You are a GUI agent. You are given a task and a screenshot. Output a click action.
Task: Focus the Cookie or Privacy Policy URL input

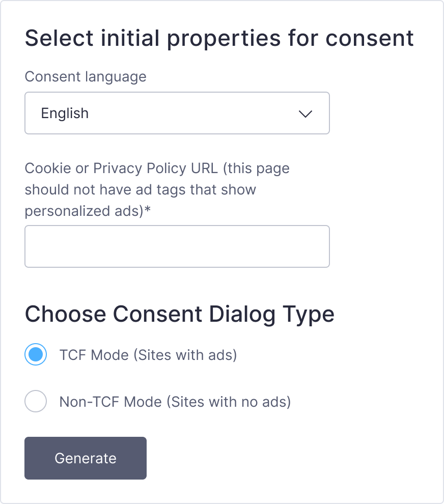[x=177, y=246]
